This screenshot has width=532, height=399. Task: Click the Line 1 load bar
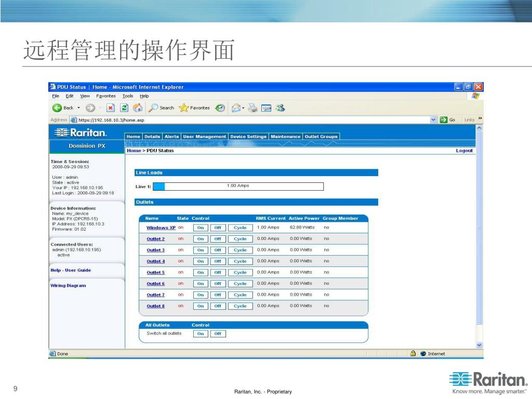238,187
